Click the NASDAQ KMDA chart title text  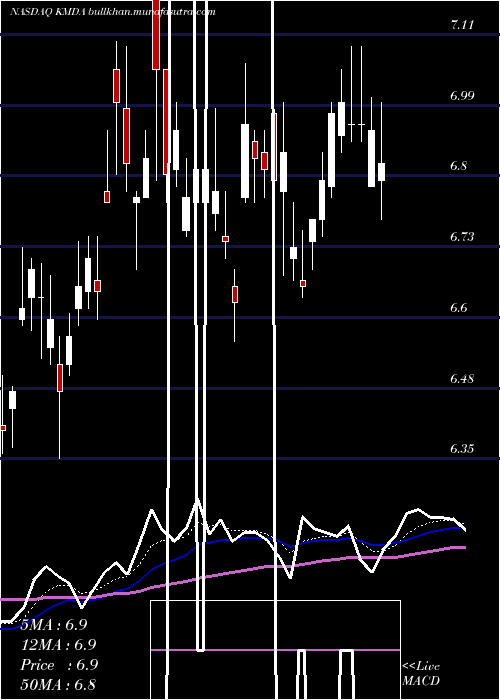(x=112, y=12)
